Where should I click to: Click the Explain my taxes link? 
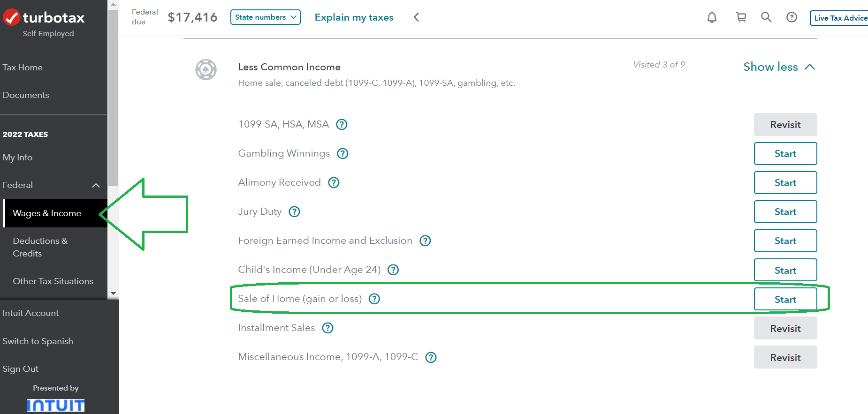point(354,17)
